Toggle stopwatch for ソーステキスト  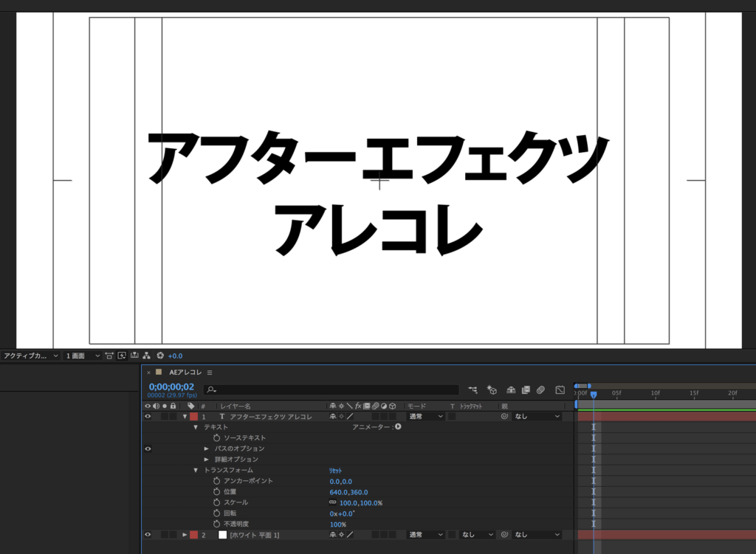point(216,437)
